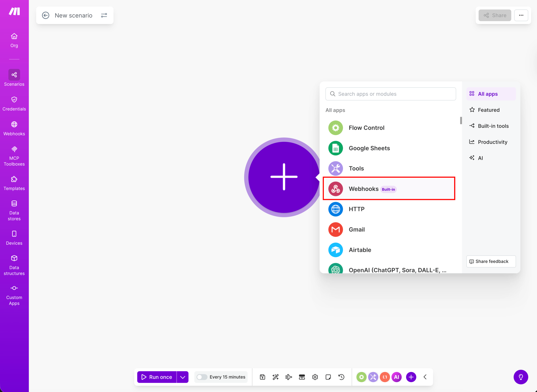Image resolution: width=537 pixels, height=392 pixels.
Task: Open Webhooks in the left sidebar
Action: point(14,129)
